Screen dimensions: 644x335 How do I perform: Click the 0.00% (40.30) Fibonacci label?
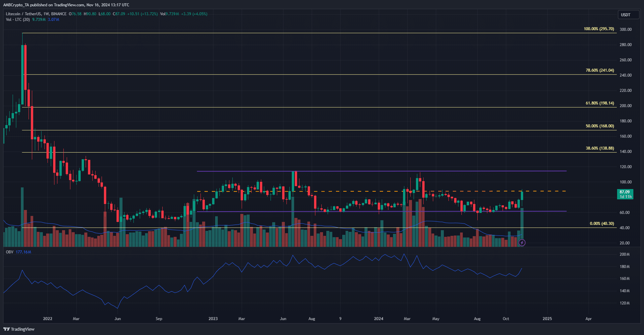tap(602, 224)
